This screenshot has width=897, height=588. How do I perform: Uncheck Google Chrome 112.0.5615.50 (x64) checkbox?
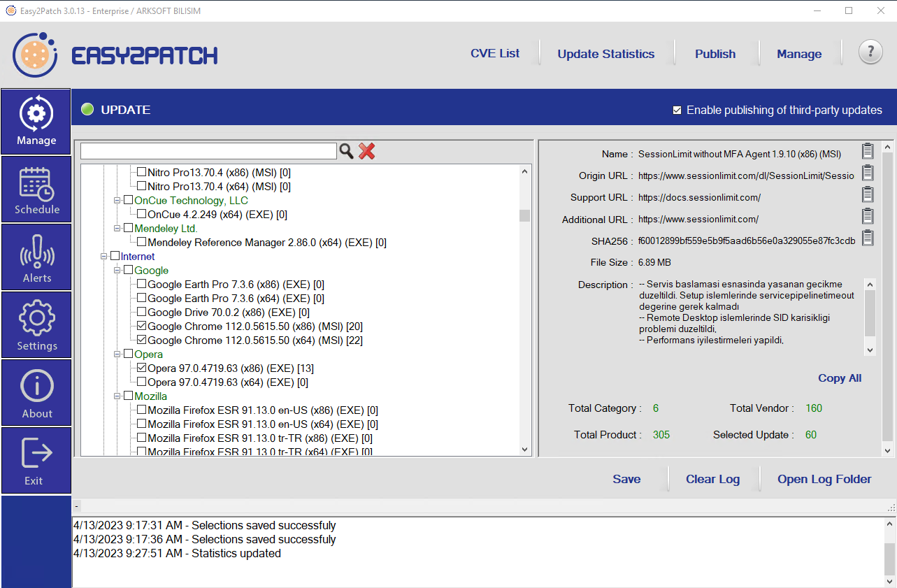point(142,340)
